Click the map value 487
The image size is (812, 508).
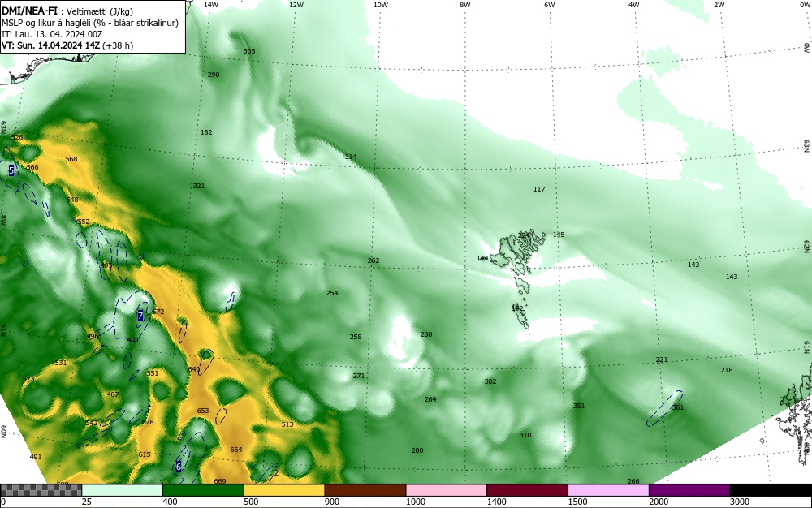[x=113, y=394]
